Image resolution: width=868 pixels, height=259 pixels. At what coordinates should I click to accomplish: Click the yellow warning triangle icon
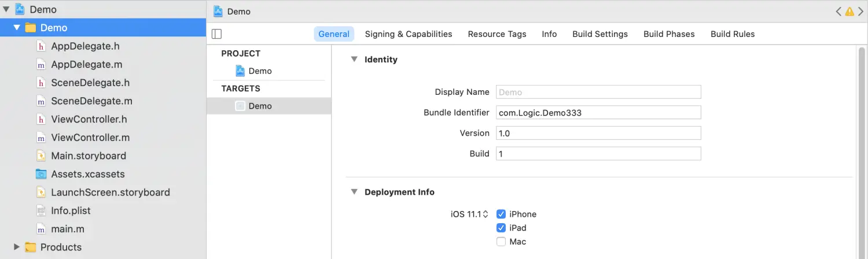[849, 11]
